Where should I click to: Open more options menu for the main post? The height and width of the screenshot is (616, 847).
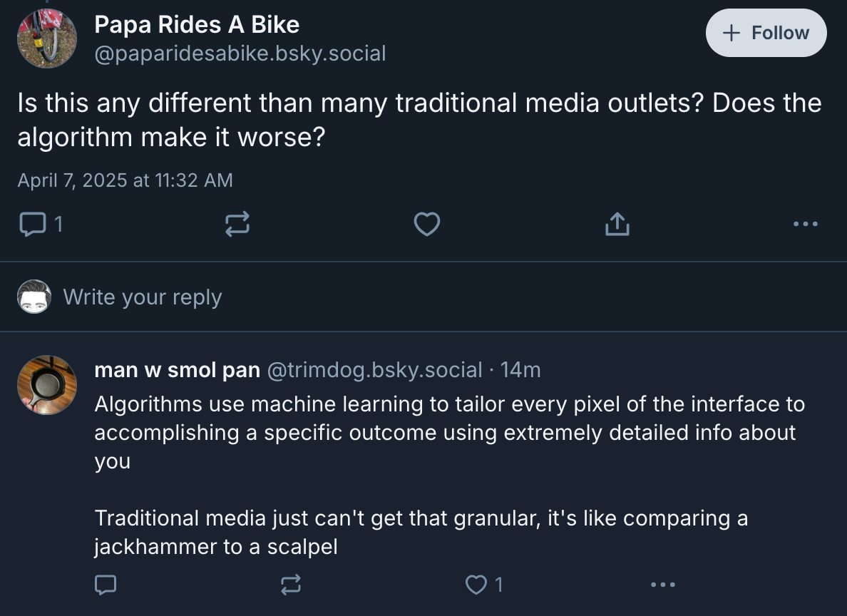pyautogui.click(x=806, y=225)
